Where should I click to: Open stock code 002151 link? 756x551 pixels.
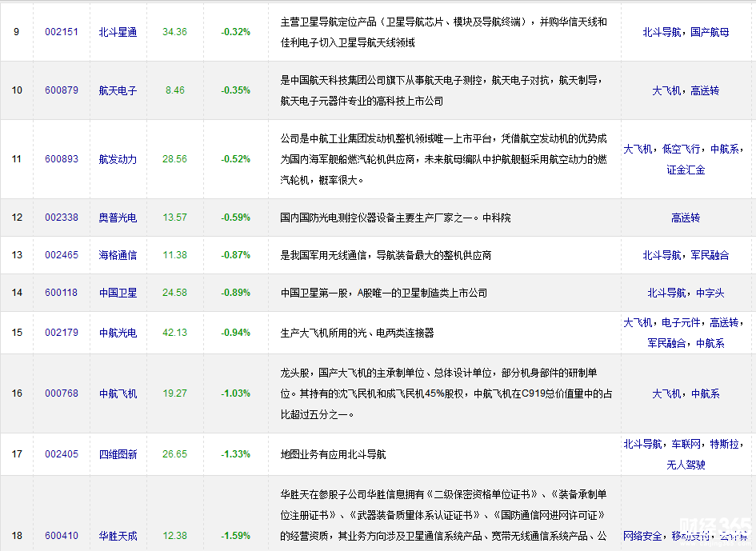[62, 32]
